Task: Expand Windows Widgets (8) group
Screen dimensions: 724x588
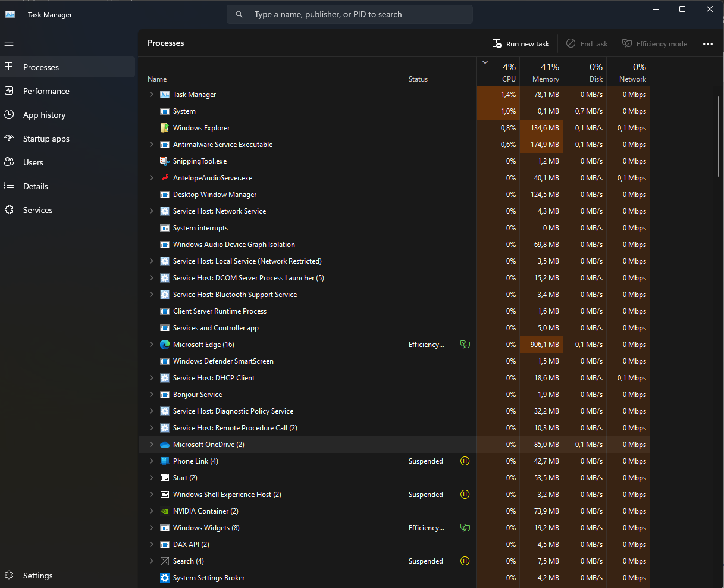Action: pyautogui.click(x=151, y=528)
